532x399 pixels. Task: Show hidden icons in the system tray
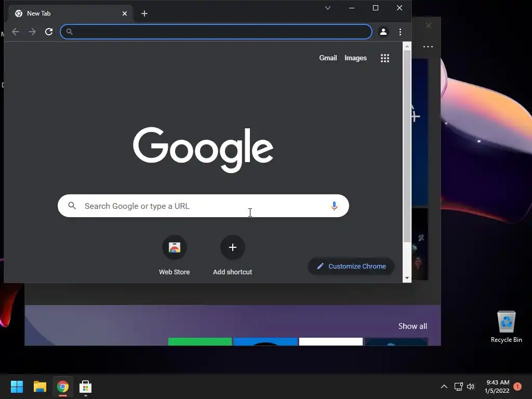(x=444, y=387)
